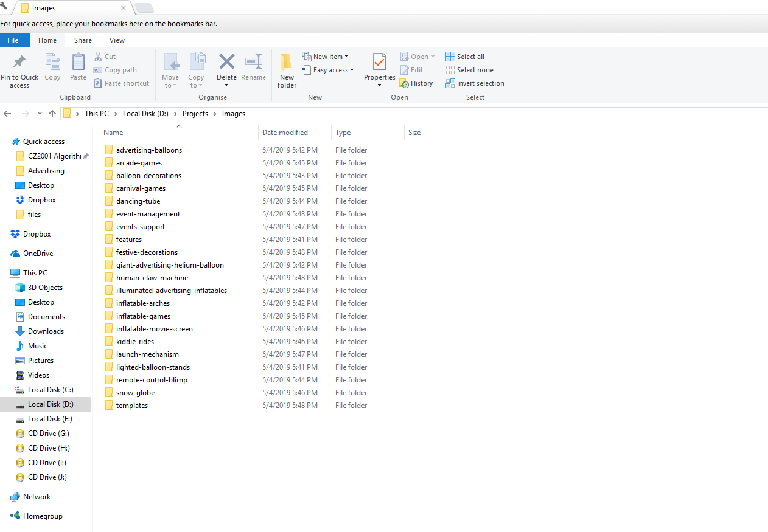
Task: Open the Properties icon in the ribbon
Action: click(x=380, y=62)
